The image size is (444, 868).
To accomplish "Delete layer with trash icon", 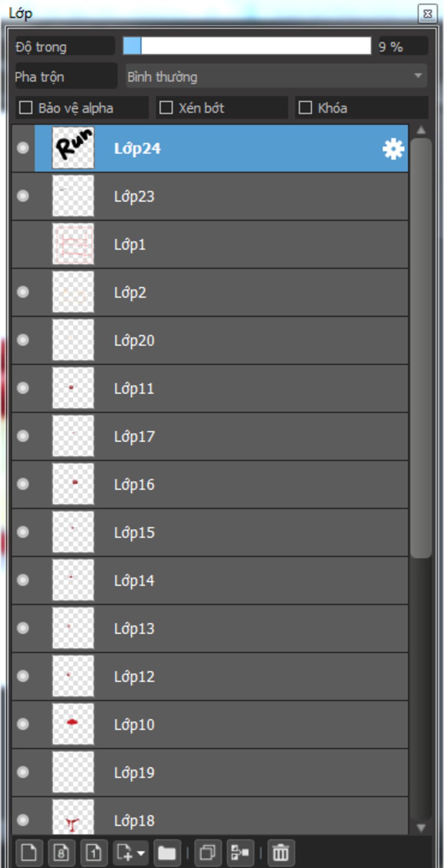I will click(281, 852).
